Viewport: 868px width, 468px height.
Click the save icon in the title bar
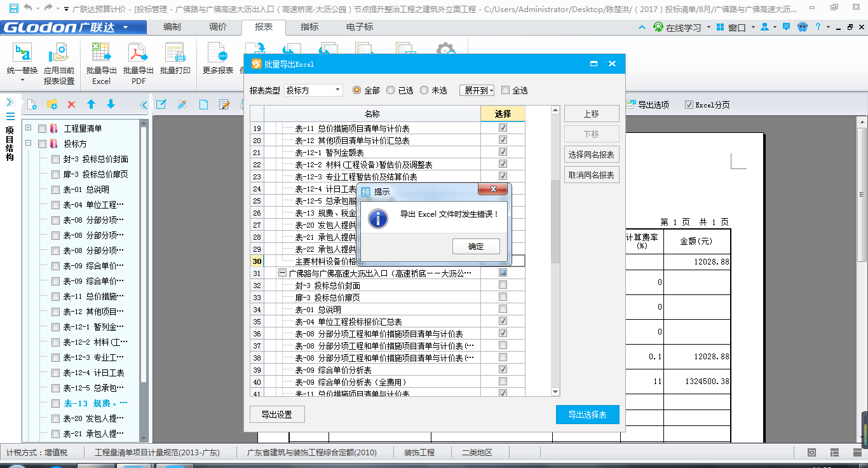click(x=13, y=8)
